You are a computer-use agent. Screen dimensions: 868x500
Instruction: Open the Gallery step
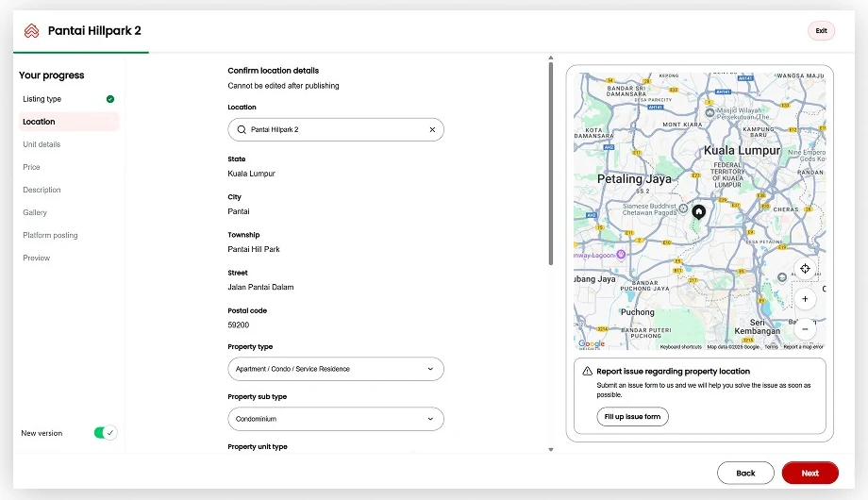coord(35,212)
